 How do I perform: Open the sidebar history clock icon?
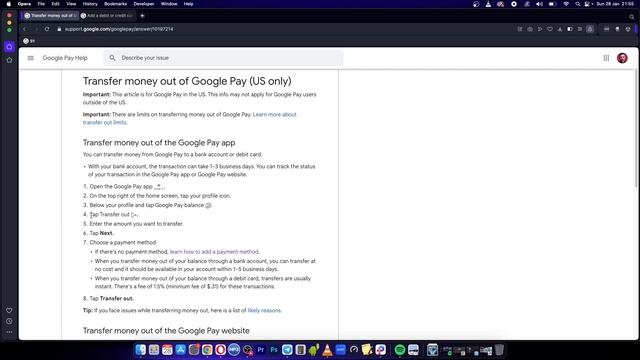point(9,321)
